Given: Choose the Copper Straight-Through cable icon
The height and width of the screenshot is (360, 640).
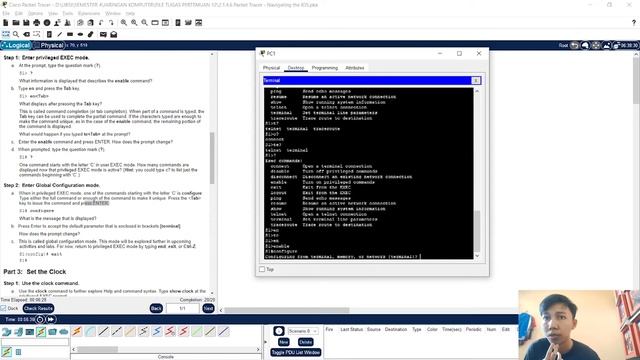Looking at the screenshot, I should (104, 331).
